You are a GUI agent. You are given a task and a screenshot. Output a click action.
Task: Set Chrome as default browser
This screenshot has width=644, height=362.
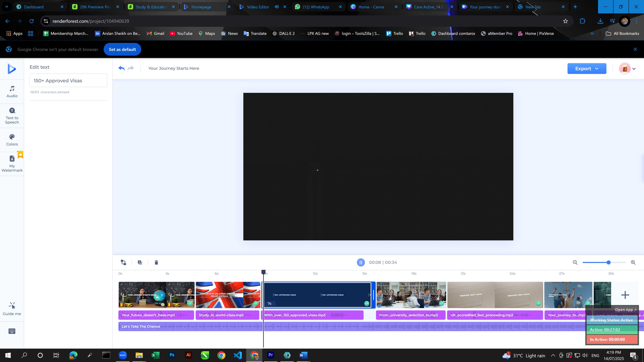click(122, 49)
